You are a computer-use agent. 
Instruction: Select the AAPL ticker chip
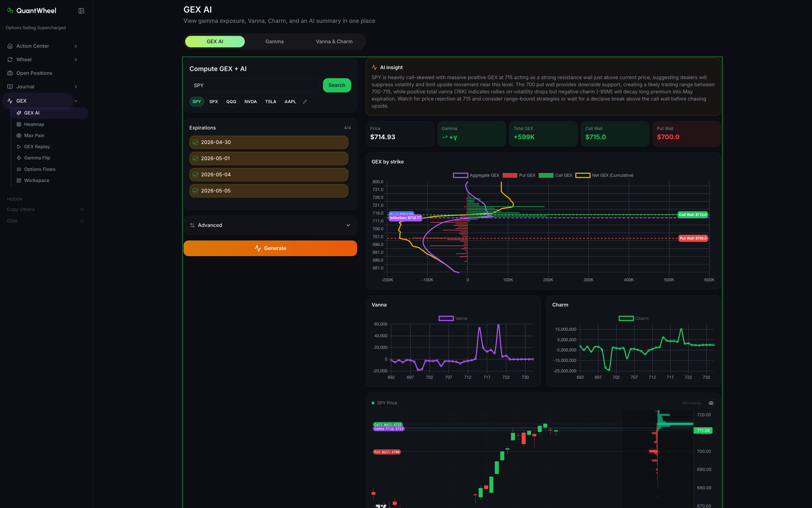coord(290,101)
